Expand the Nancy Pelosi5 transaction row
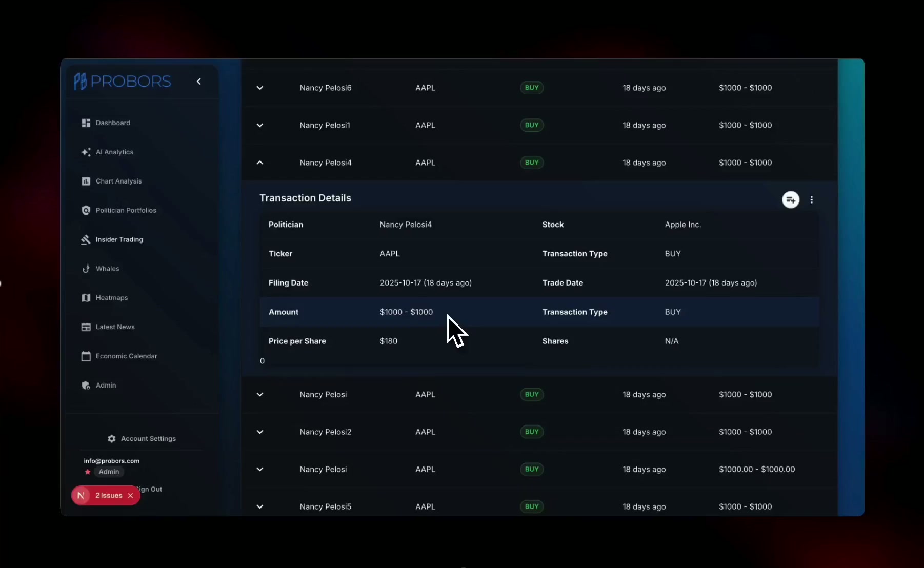Viewport: 924px width, 568px height. (260, 507)
